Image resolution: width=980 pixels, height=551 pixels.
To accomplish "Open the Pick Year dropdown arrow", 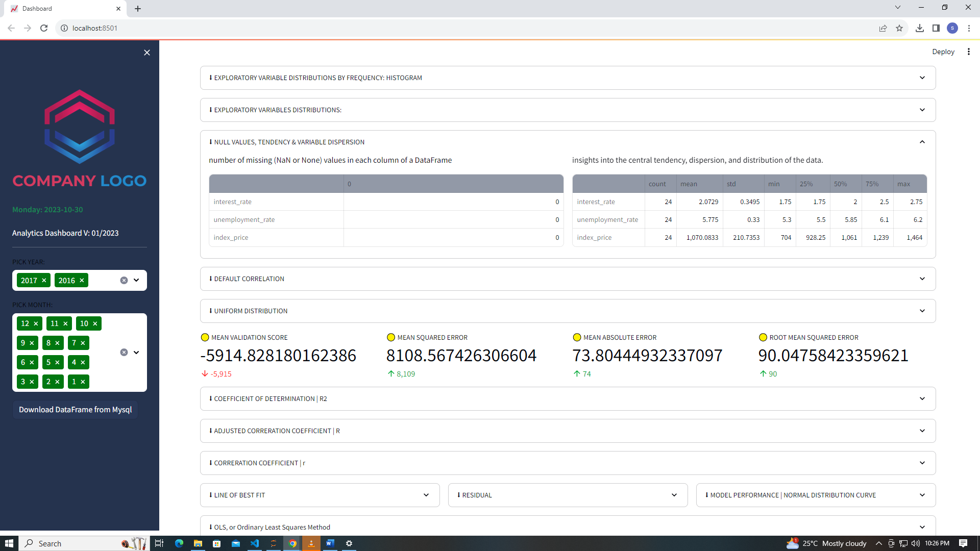I will click(136, 280).
